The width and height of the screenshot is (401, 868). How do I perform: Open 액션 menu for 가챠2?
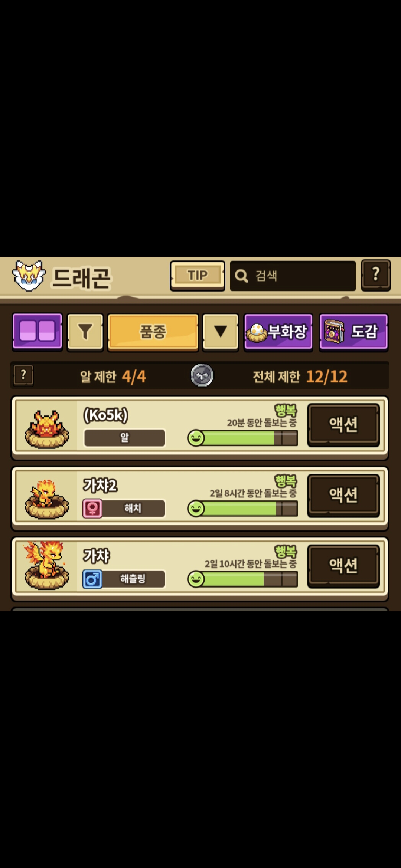[343, 495]
